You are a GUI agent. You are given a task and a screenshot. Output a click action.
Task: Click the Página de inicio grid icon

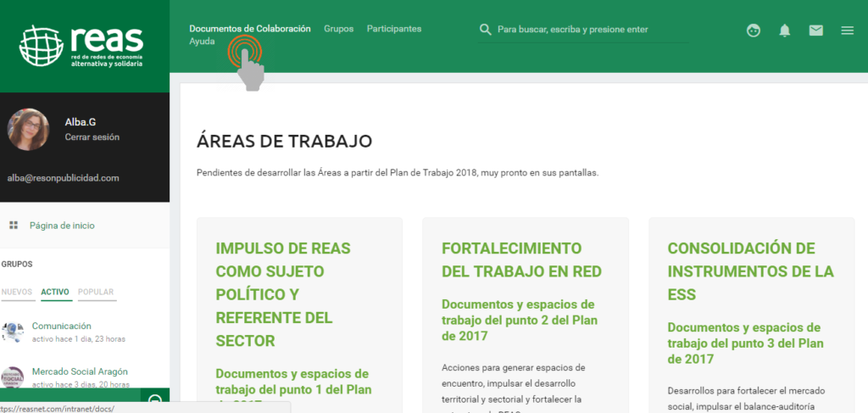coord(14,226)
